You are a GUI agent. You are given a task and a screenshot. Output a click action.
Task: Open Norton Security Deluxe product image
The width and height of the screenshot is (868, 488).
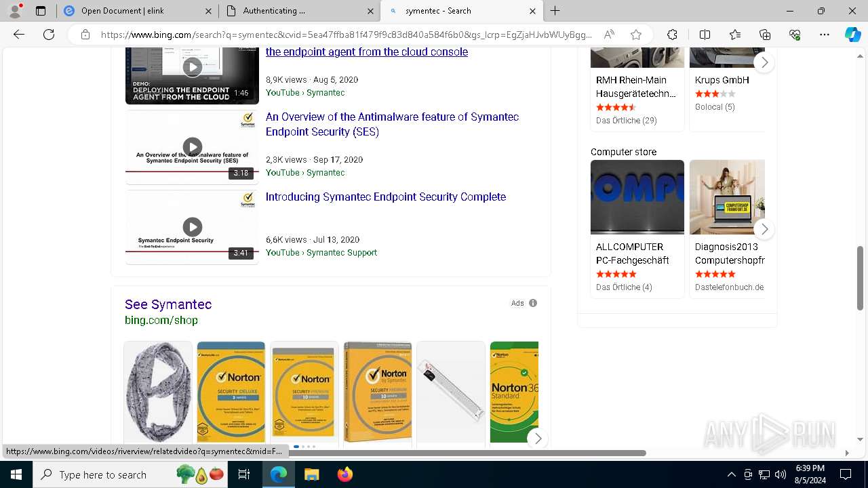(x=231, y=392)
